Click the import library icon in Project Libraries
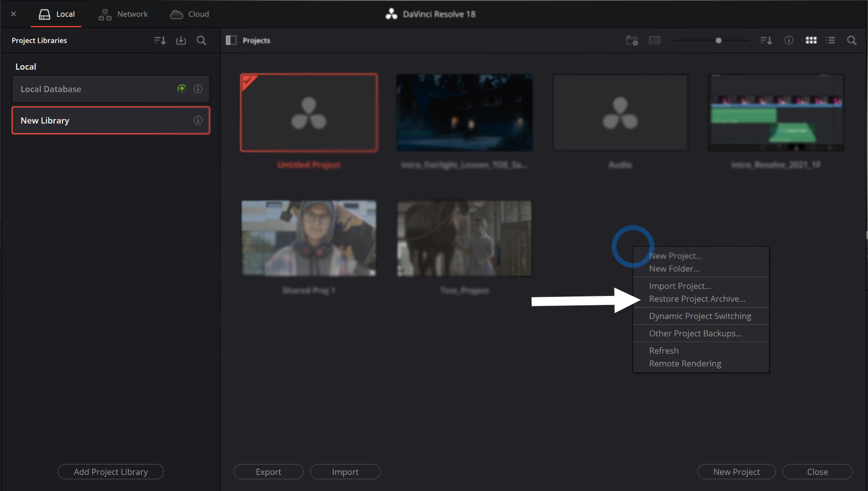 (x=181, y=40)
